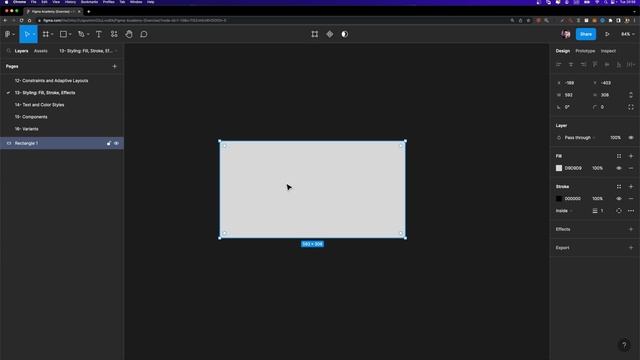The image size is (640, 360).
Task: Open the current page name dropdown
Action: pyautogui.click(x=88, y=51)
